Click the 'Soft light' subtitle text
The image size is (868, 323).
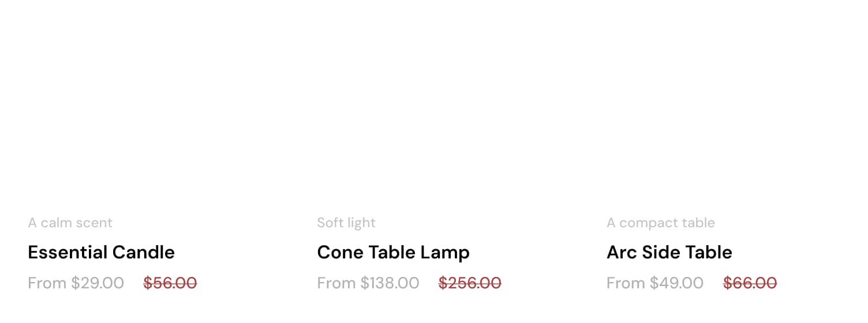click(346, 223)
